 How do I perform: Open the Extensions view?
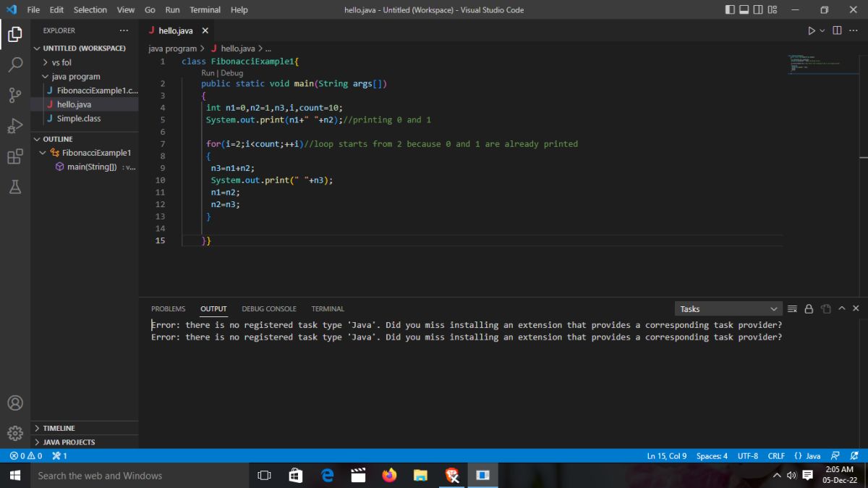[15, 156]
